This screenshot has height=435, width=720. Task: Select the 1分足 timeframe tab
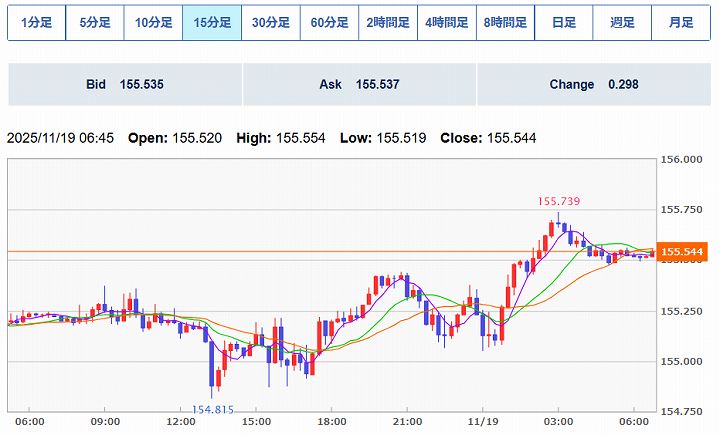pos(37,23)
